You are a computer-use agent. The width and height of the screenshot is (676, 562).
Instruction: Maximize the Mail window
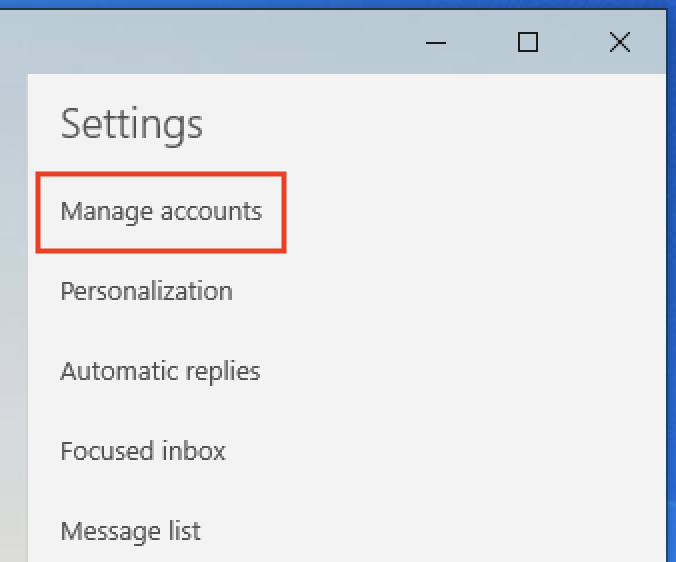pos(527,42)
